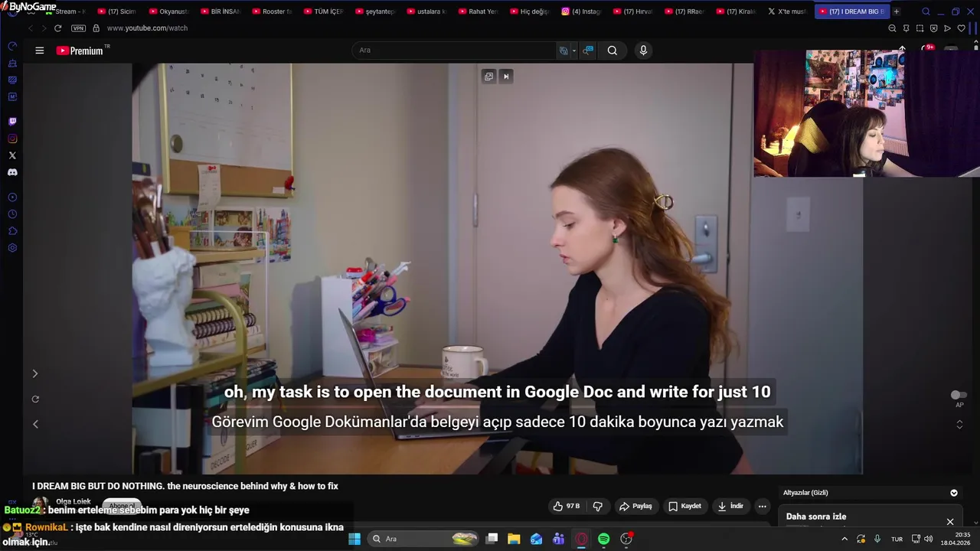Open a new browser tab
The height and width of the screenshot is (551, 980).
tap(897, 11)
